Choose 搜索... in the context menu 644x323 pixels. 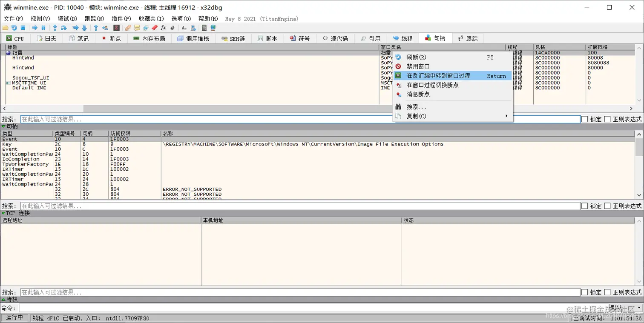[x=453, y=107]
